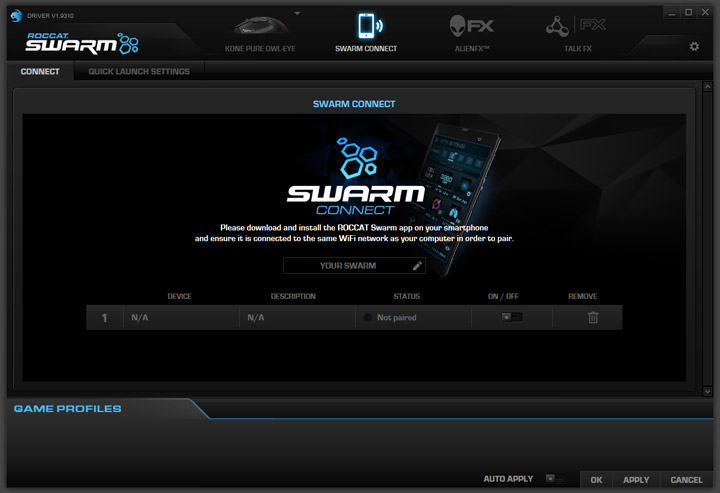
Task: Click the smartphone preview image
Action: (455, 200)
